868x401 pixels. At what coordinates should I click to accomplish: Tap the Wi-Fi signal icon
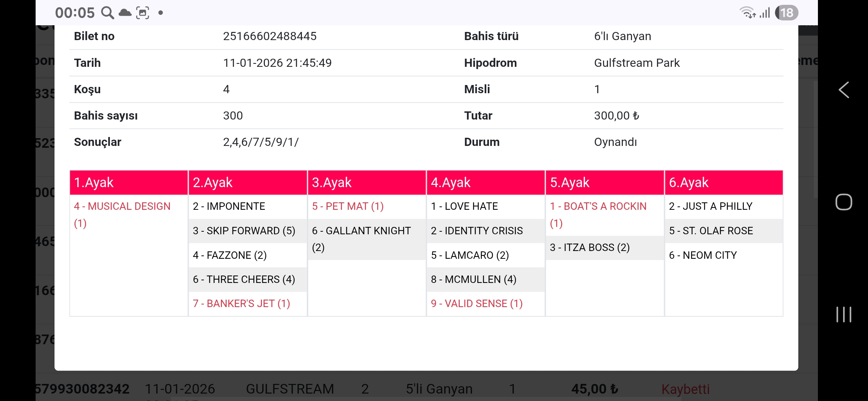747,13
